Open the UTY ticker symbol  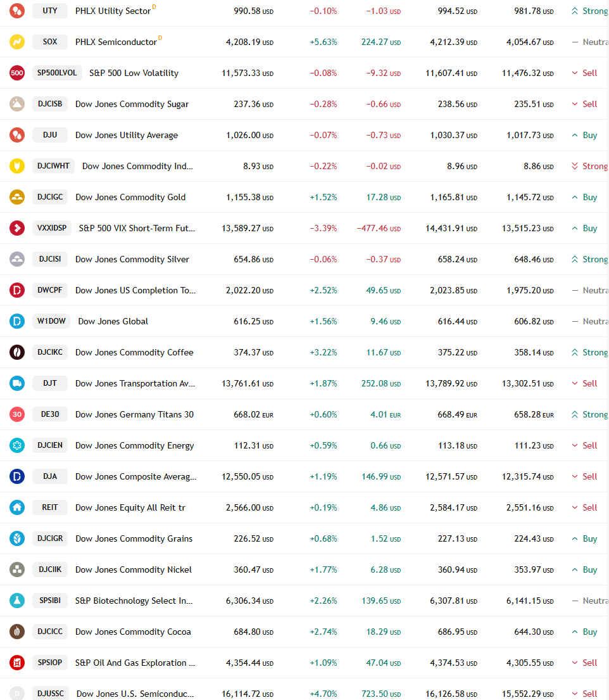(x=50, y=11)
